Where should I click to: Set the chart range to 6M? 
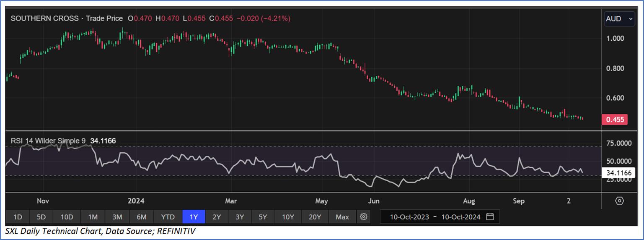141,217
